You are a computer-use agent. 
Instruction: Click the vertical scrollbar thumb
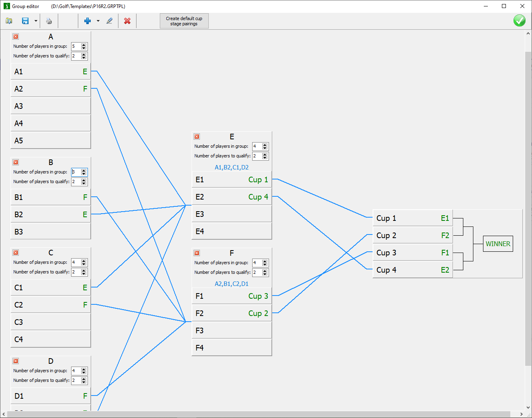(528, 209)
